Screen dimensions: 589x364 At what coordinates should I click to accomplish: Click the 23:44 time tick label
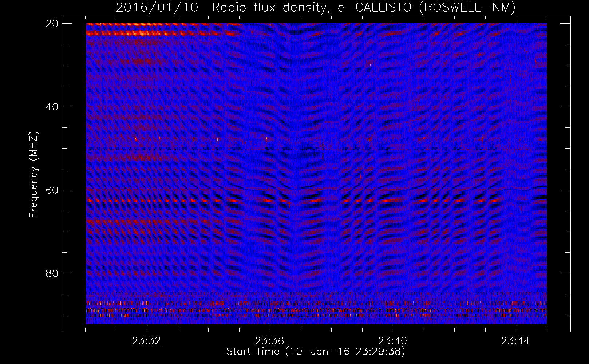(515, 341)
